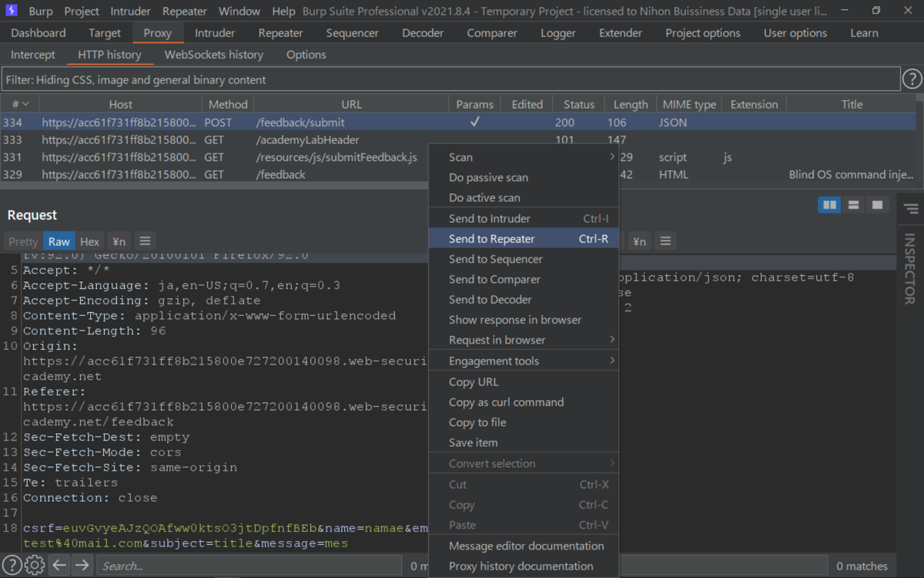This screenshot has height=578, width=924.
Task: Switch request view to Raw
Action: 59,241
